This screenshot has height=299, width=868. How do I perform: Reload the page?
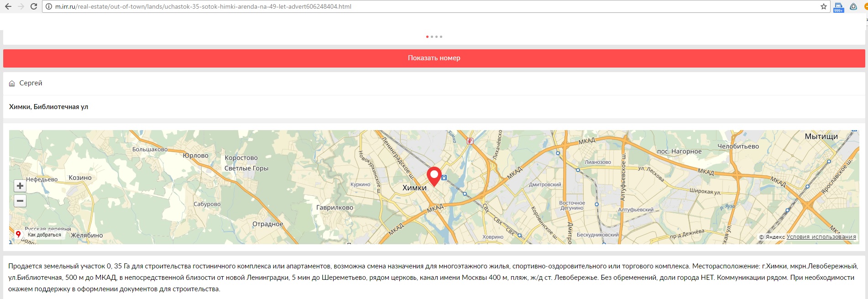click(33, 6)
